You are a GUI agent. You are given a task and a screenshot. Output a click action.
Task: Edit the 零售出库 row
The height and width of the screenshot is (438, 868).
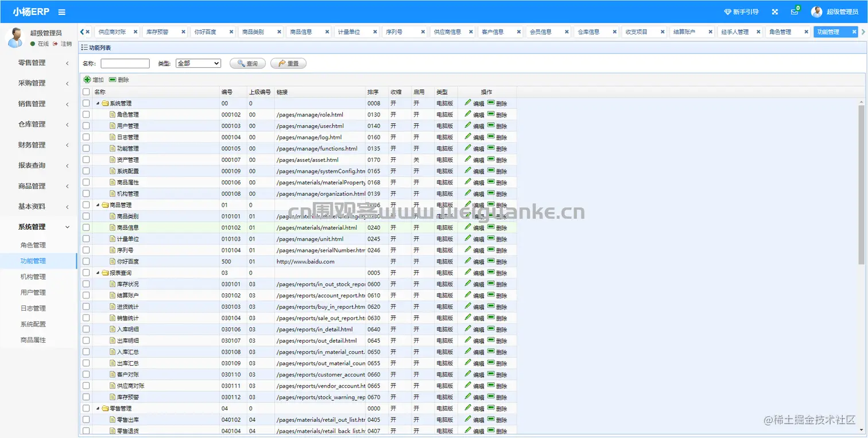click(474, 420)
